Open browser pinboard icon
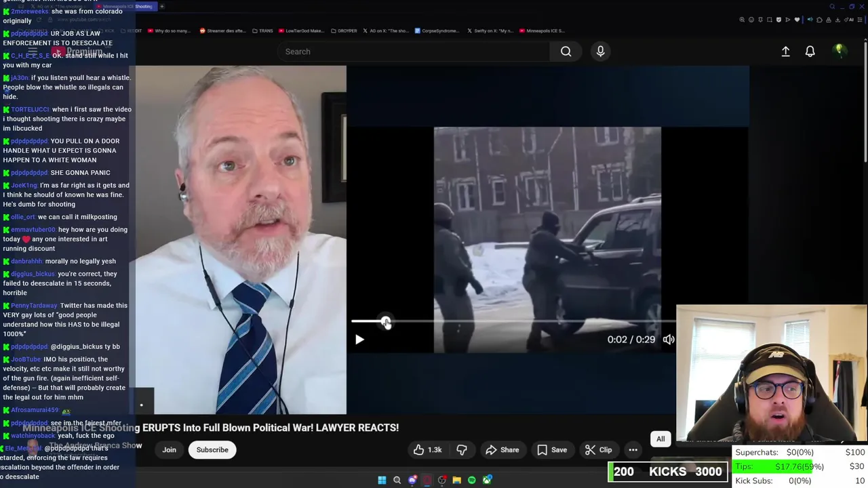 pos(760,20)
